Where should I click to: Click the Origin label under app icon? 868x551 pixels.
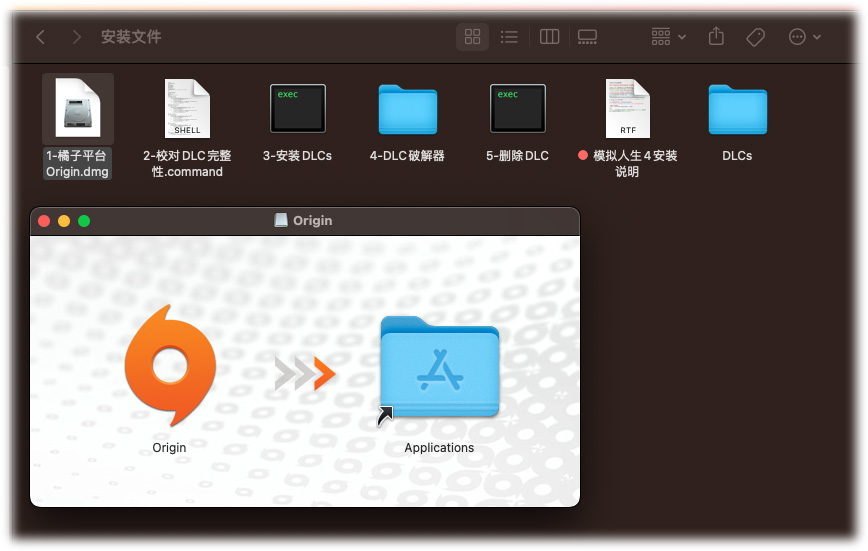point(169,447)
